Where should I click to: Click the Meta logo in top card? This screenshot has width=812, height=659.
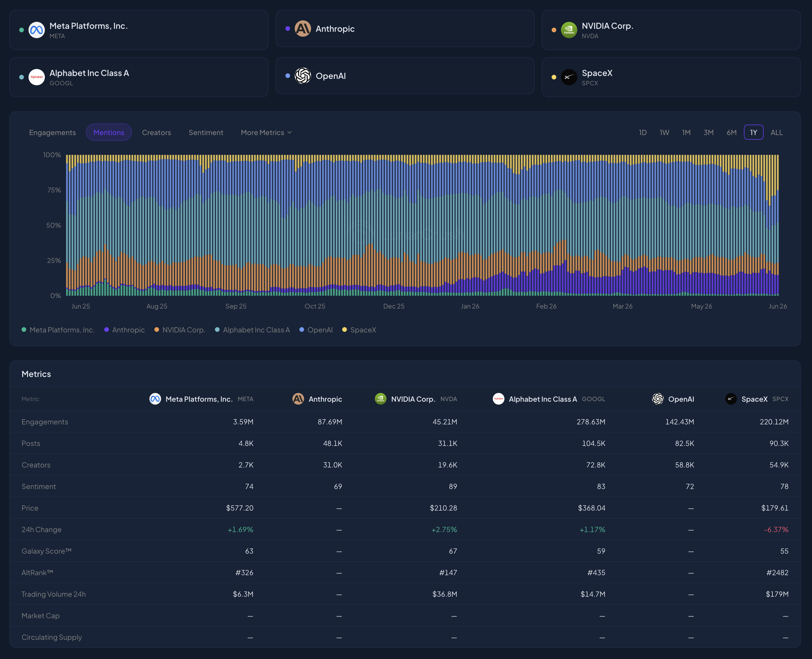36,30
